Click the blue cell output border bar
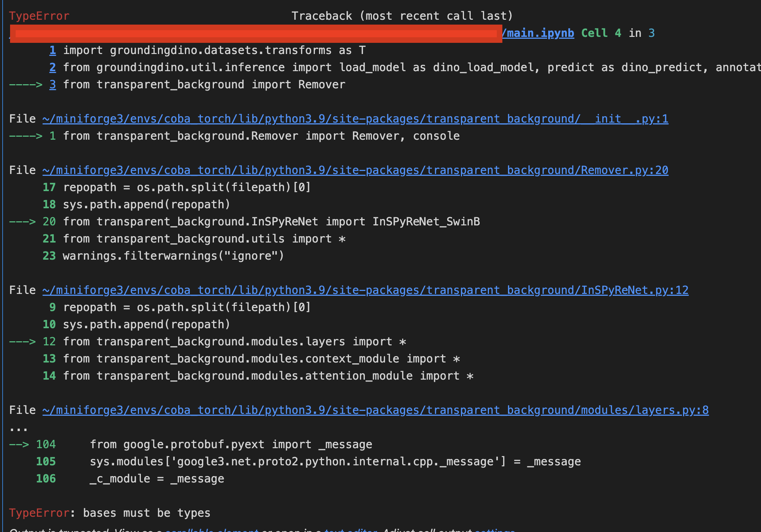The image size is (761, 532). click(3, 261)
